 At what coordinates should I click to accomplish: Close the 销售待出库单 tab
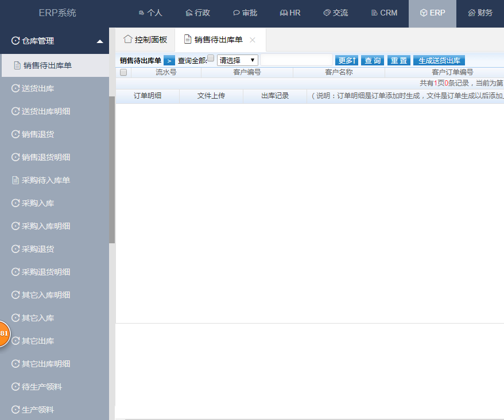click(x=253, y=40)
